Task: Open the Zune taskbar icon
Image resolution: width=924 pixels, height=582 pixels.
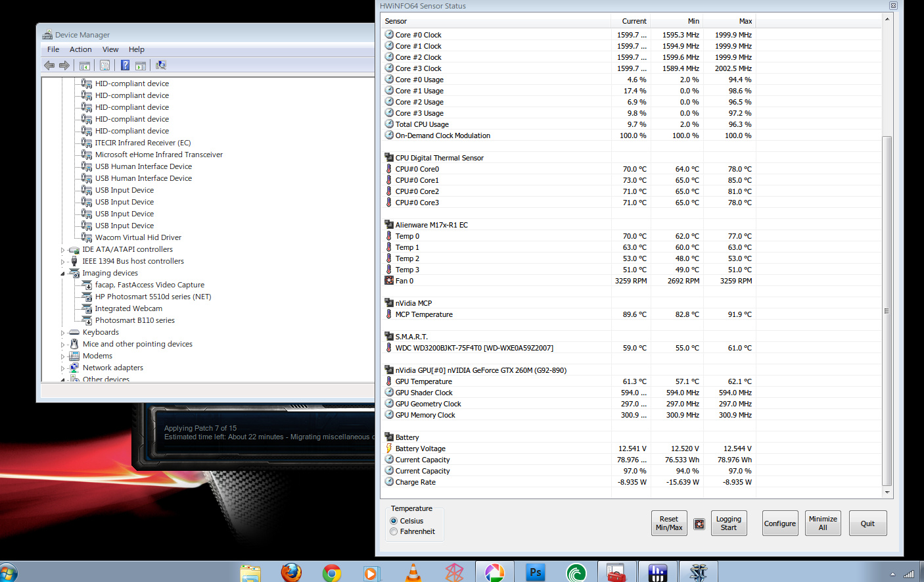Action: coord(454,573)
